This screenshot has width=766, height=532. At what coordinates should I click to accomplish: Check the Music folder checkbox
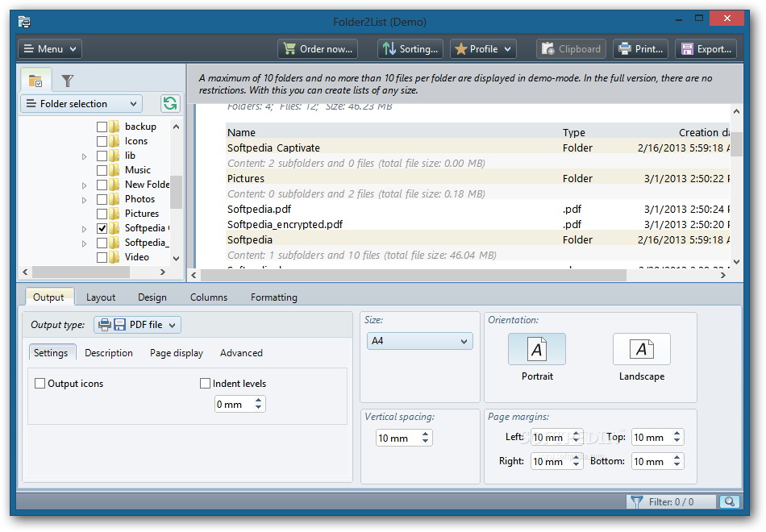[x=102, y=170]
